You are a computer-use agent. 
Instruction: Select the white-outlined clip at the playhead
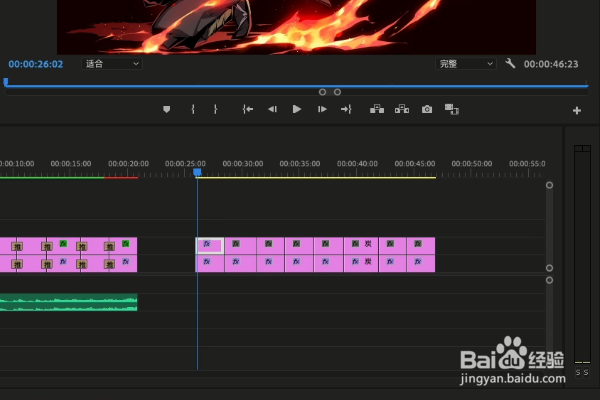click(x=210, y=246)
